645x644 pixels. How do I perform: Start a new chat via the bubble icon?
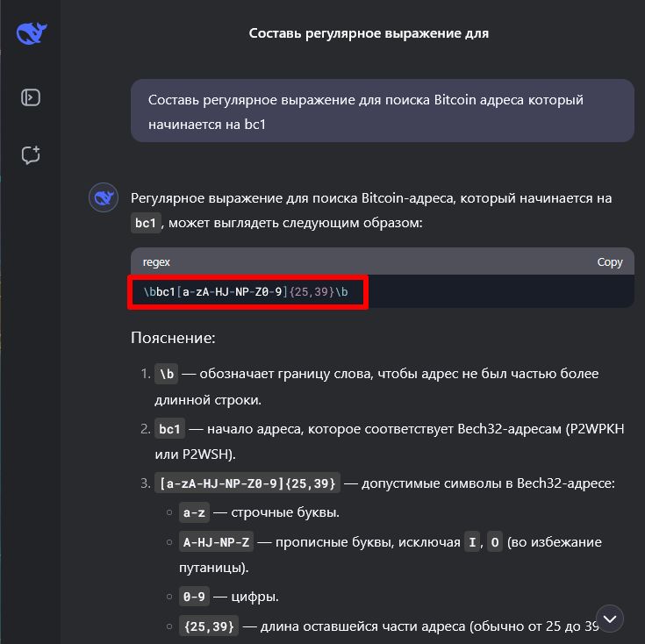click(x=31, y=155)
